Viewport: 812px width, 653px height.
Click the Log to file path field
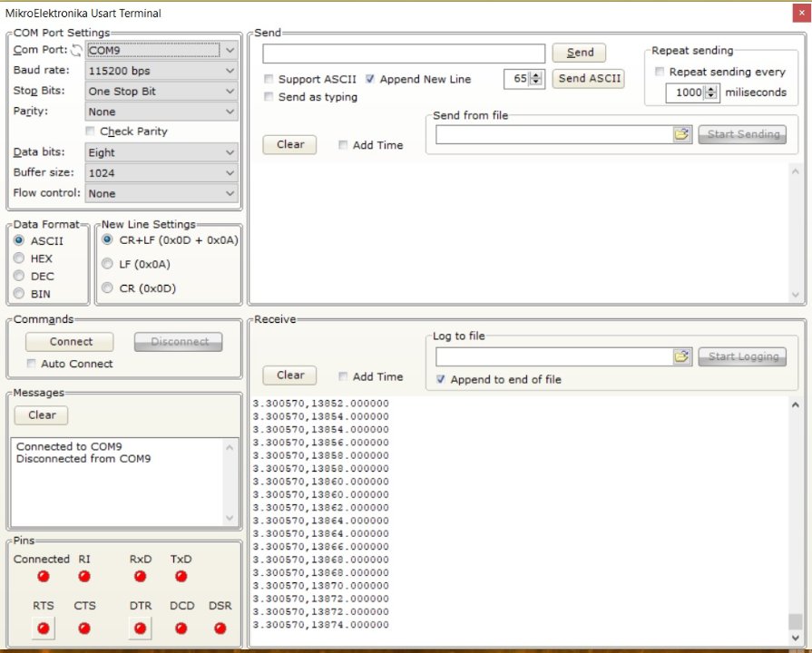pos(553,356)
